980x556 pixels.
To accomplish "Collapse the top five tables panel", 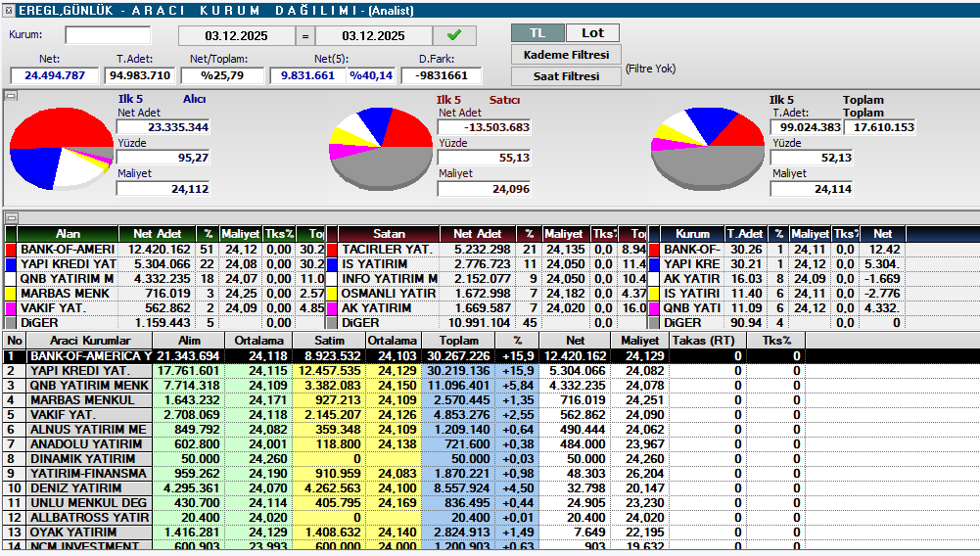I will (x=10, y=218).
